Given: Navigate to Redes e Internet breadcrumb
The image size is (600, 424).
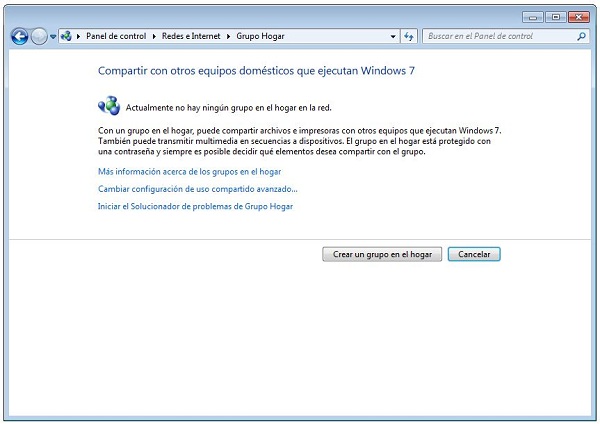Looking at the screenshot, I should [191, 36].
